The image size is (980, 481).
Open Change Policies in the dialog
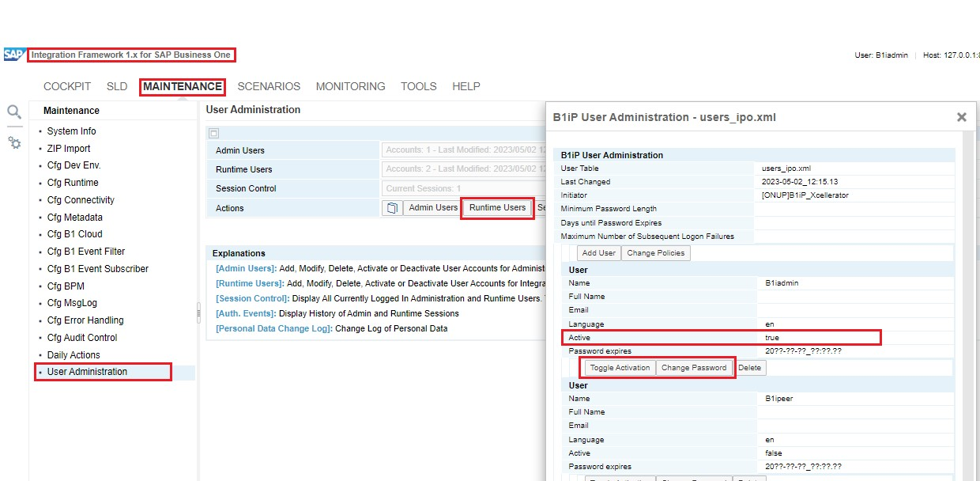(x=656, y=253)
